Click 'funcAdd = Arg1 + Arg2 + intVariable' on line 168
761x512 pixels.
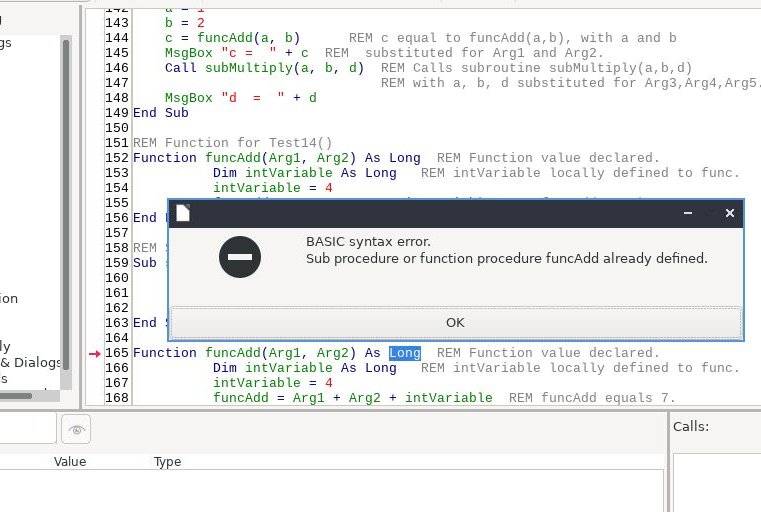point(352,398)
